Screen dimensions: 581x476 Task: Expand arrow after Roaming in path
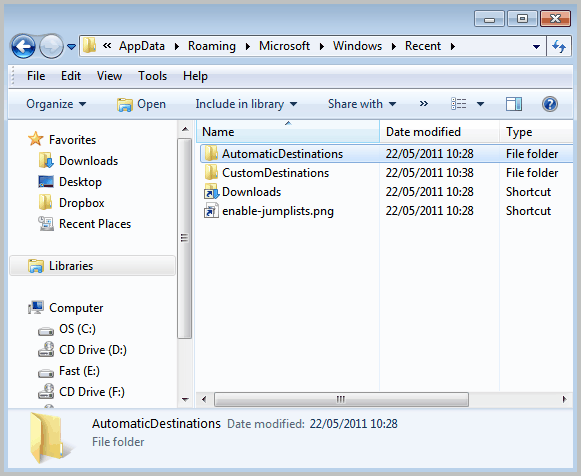[248, 46]
